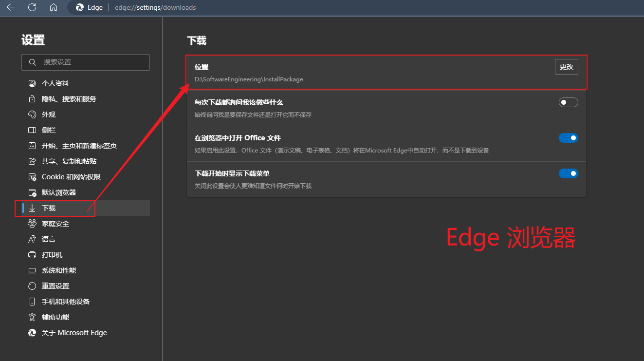
Task: Click the search magnifier icon in settings
Action: (x=33, y=62)
